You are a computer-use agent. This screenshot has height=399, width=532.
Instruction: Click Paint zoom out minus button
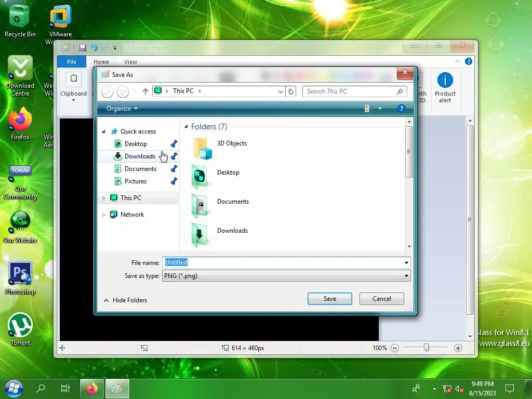395,348
